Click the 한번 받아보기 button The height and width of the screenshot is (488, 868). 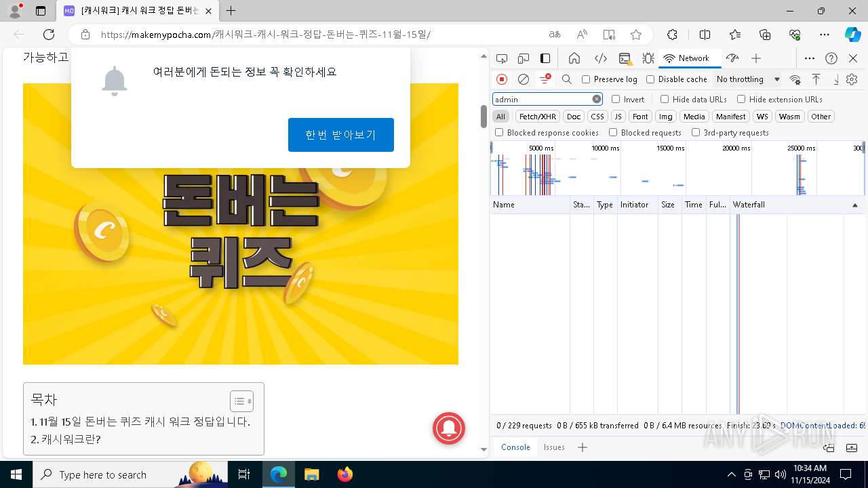pos(341,135)
